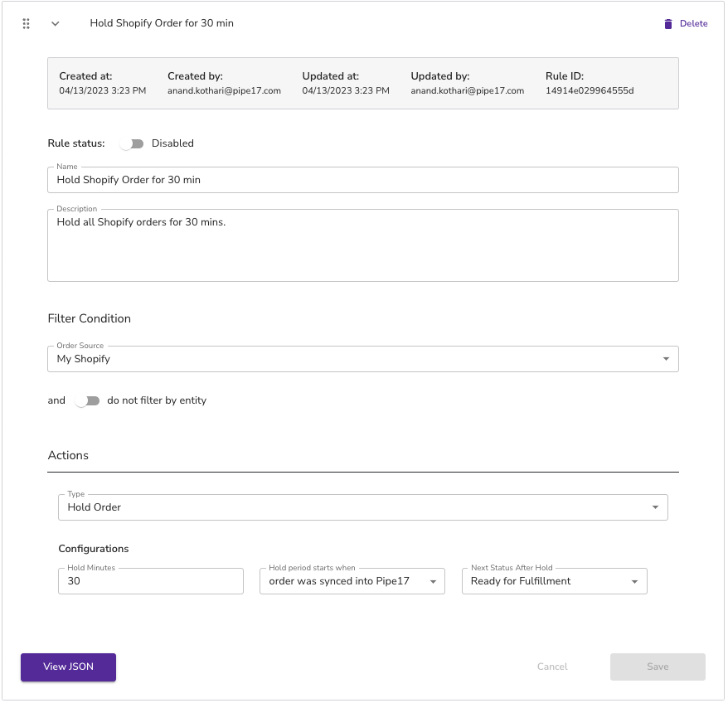Click the Delete link text

point(694,23)
